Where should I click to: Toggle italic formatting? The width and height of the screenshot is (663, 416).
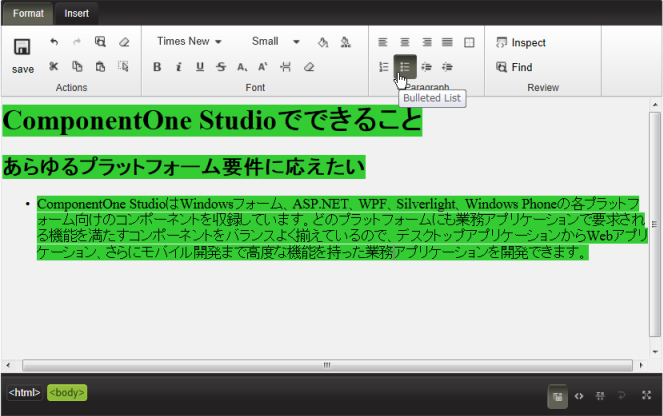(x=179, y=67)
